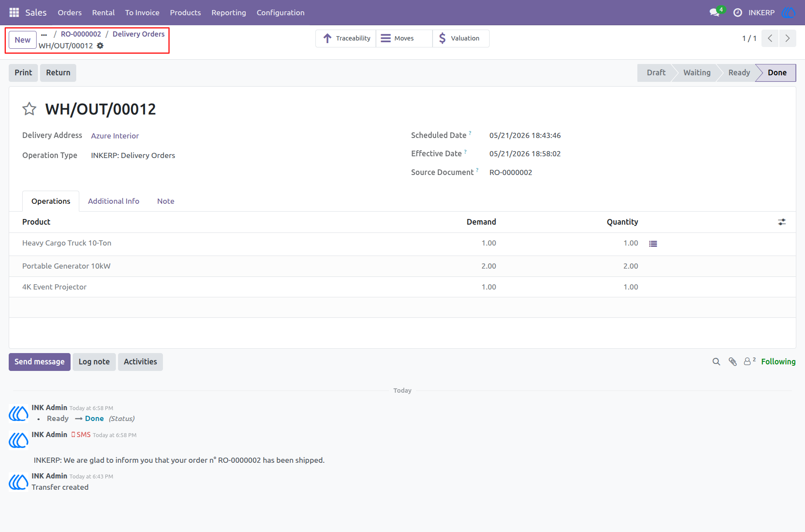Toggle the Following status
The width and height of the screenshot is (805, 532).
coord(778,362)
